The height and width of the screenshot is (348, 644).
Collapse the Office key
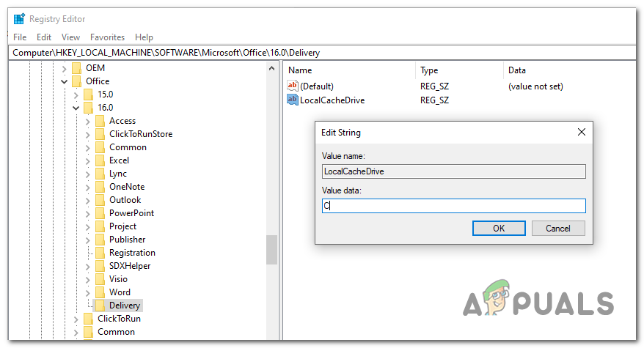pos(64,81)
